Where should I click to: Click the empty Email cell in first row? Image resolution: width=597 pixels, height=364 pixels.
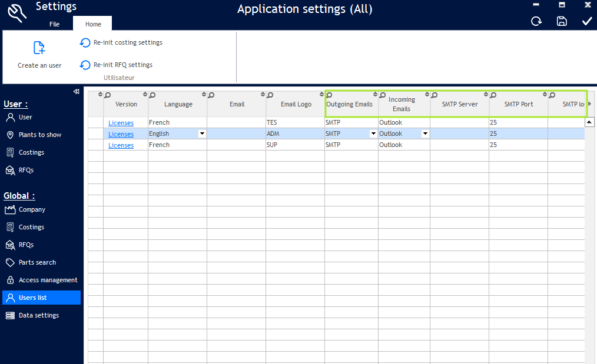236,123
